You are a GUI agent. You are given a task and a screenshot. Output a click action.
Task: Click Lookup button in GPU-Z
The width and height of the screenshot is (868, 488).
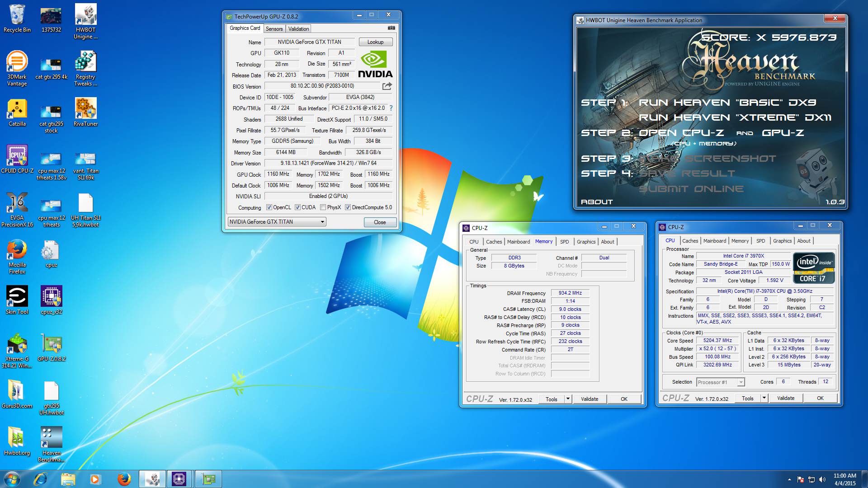coord(375,42)
